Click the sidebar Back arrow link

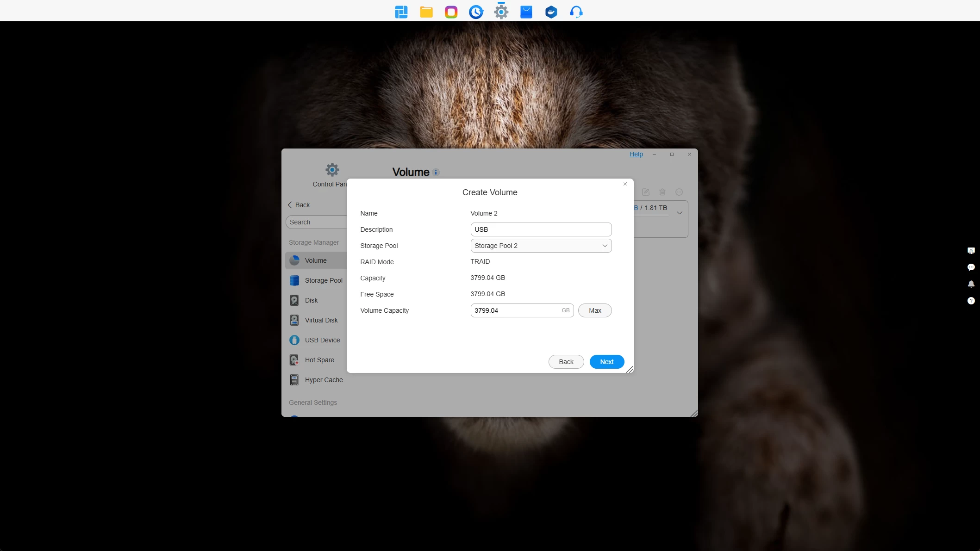pyautogui.click(x=299, y=205)
